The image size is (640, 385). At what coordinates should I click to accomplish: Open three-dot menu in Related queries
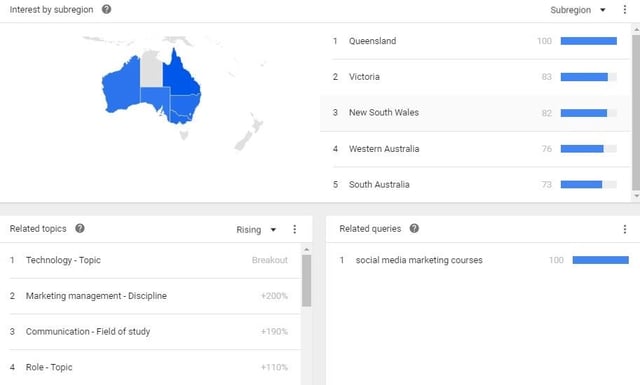point(624,229)
